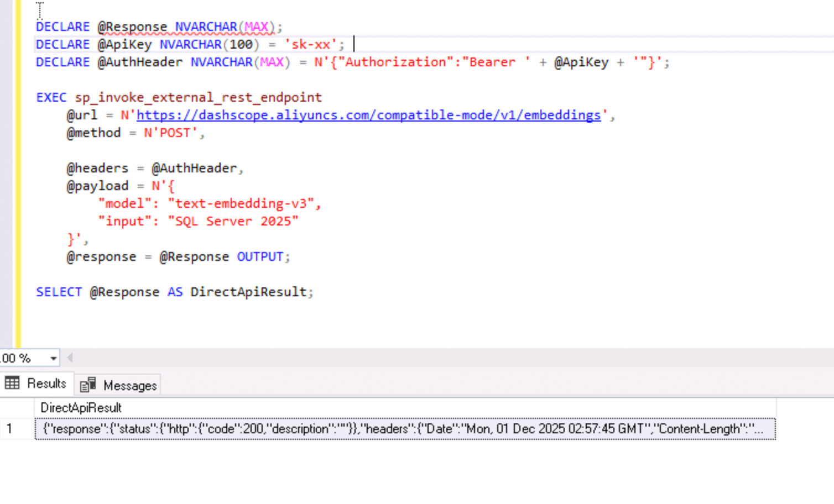The image size is (834, 504).
Task: Place cursor in the 'sk-xx' API key string
Action: tap(310, 44)
